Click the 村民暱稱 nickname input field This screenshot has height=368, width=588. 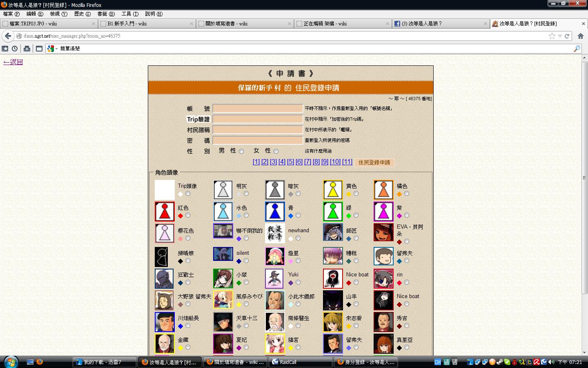point(258,130)
